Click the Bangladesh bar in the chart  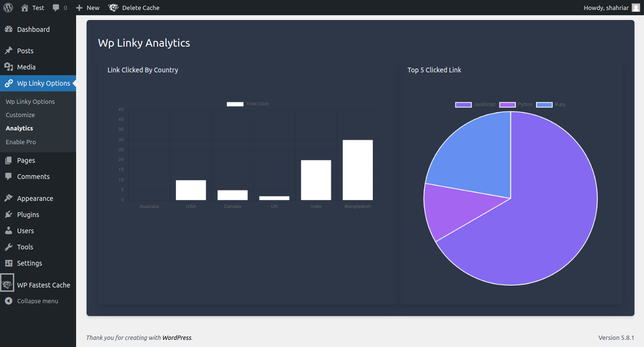tap(358, 170)
